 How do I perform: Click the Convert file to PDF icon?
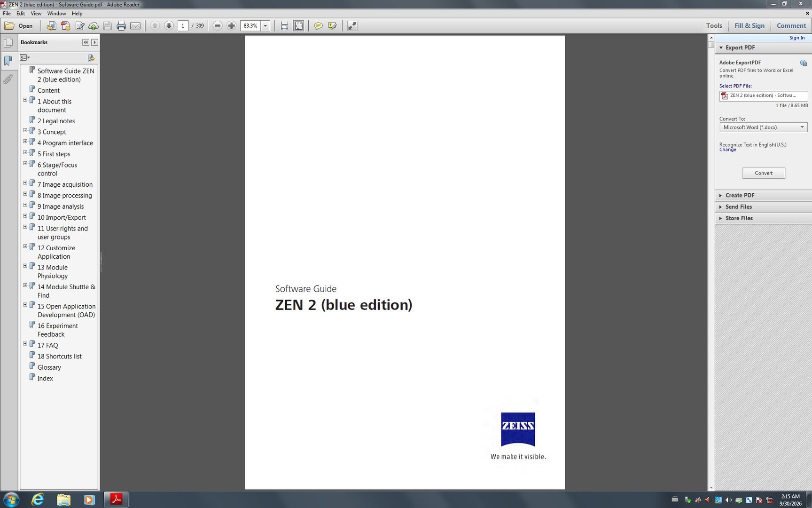66,26
